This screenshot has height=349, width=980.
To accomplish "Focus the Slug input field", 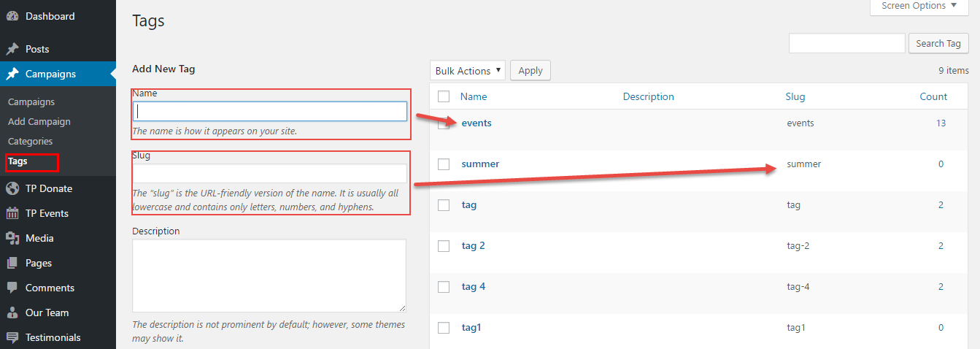I will 269,174.
